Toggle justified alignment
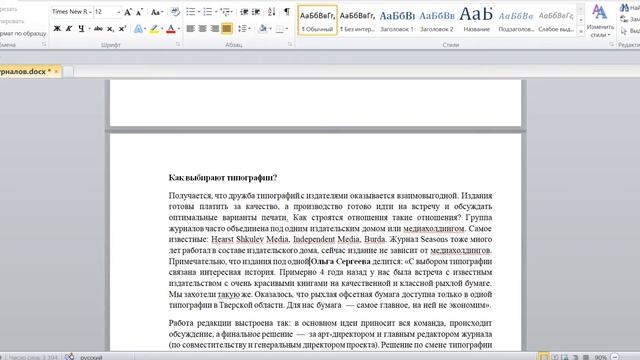 point(227,29)
